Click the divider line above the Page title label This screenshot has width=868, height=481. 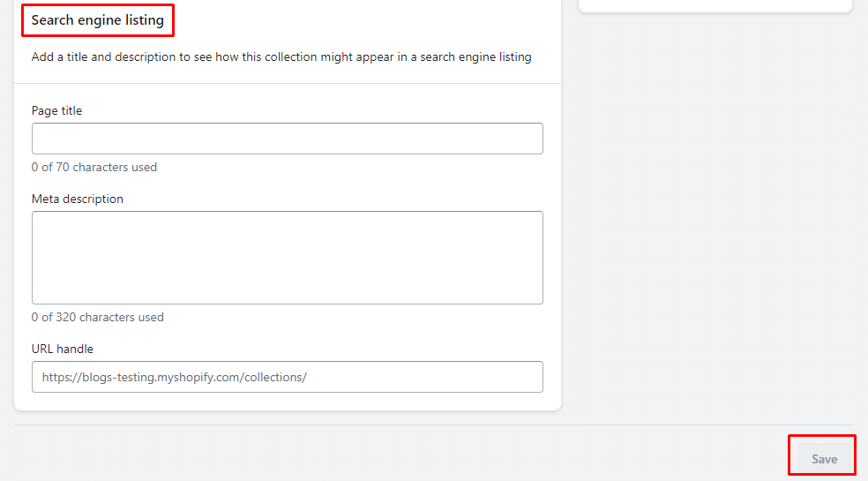pos(288,83)
